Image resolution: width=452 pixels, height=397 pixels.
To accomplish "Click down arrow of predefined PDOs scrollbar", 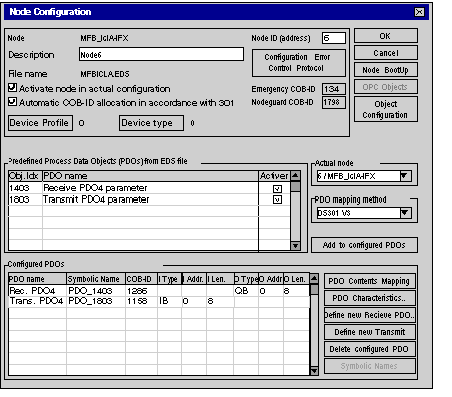I will [295, 246].
